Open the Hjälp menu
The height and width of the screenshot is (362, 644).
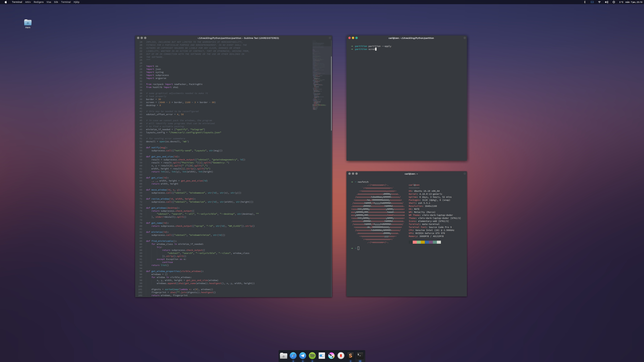tap(76, 2)
